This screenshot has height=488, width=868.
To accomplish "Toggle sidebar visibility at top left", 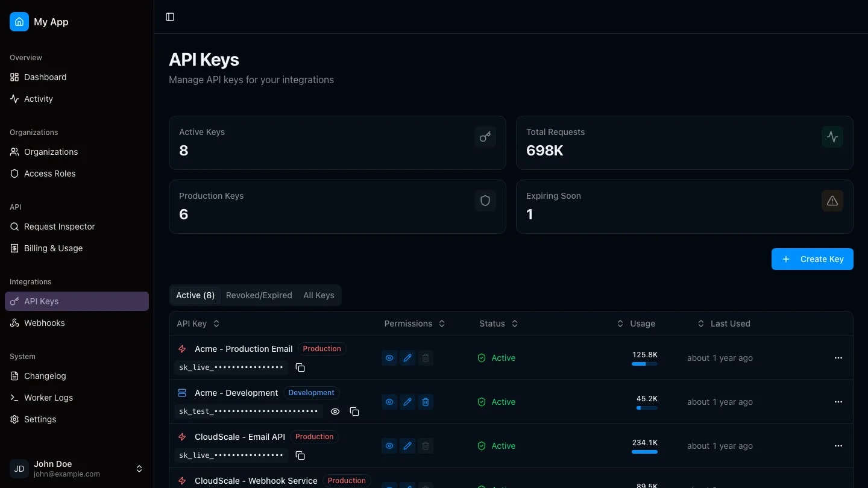I will (x=169, y=17).
